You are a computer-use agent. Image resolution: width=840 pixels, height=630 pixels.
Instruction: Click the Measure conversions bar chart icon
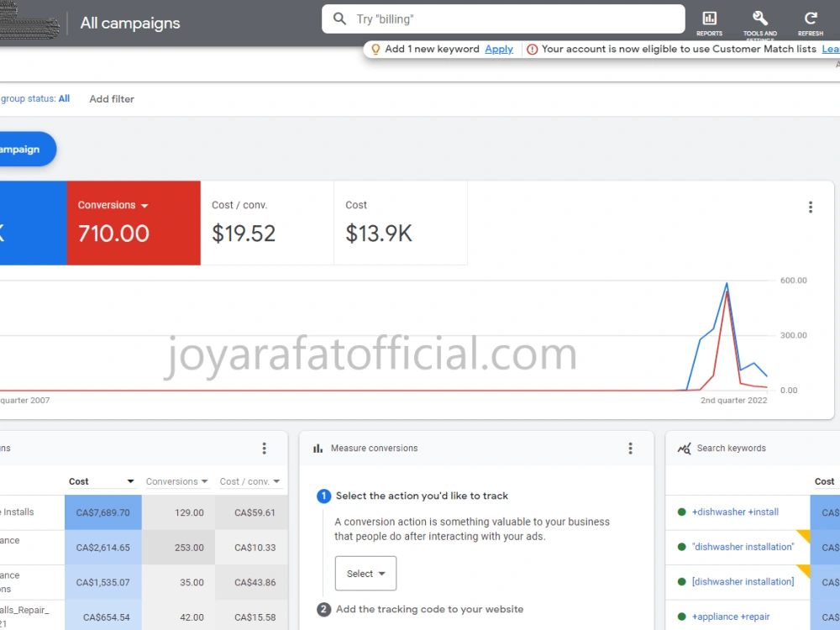(318, 449)
